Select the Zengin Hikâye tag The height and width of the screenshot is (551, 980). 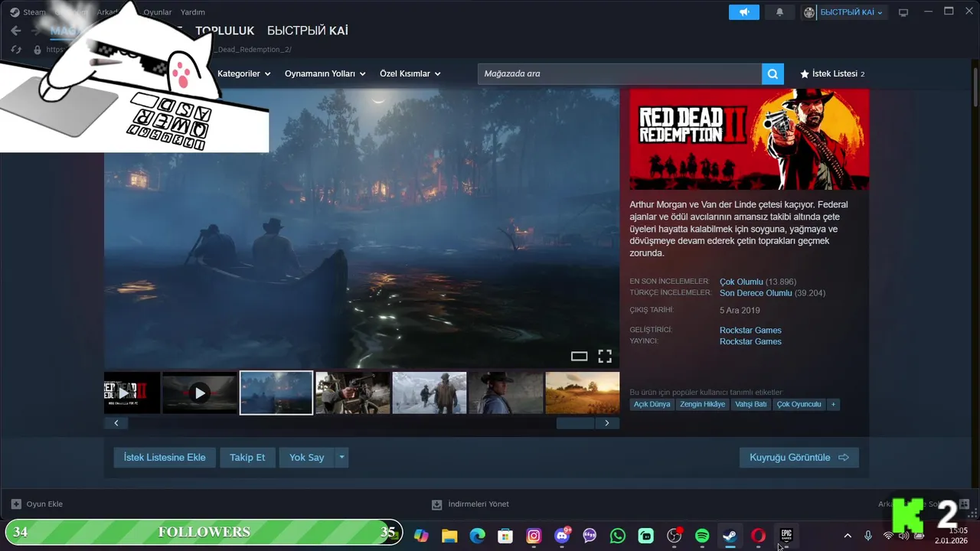pyautogui.click(x=702, y=404)
